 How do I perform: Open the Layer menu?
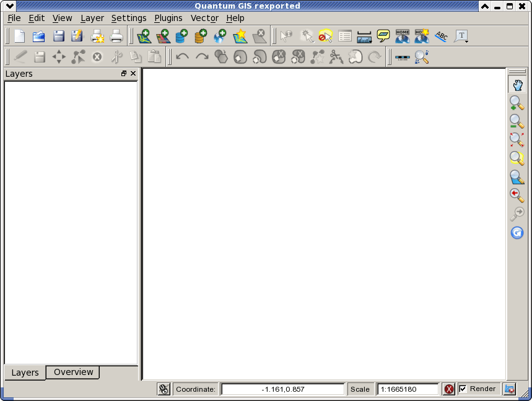[x=92, y=19]
